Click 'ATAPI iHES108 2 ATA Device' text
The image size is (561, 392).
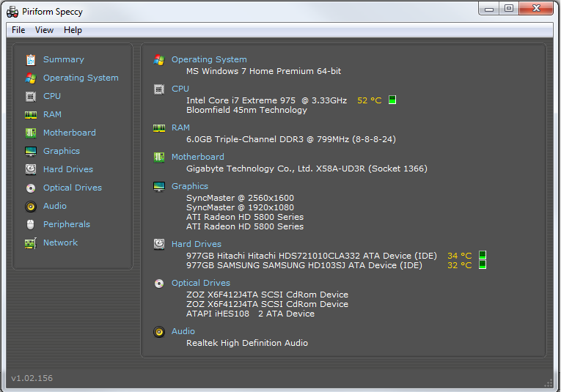pyautogui.click(x=251, y=314)
